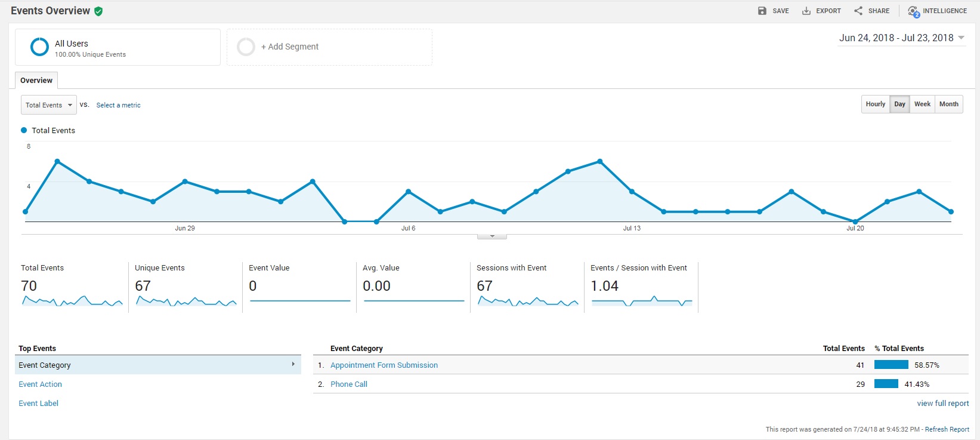
Task: Select the Overview tab
Action: point(36,81)
